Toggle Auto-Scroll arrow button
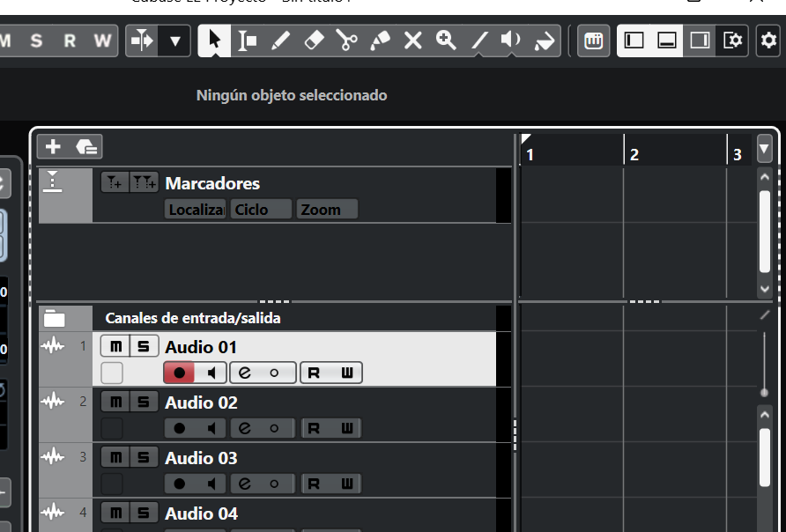This screenshot has height=532, width=786. point(142,41)
